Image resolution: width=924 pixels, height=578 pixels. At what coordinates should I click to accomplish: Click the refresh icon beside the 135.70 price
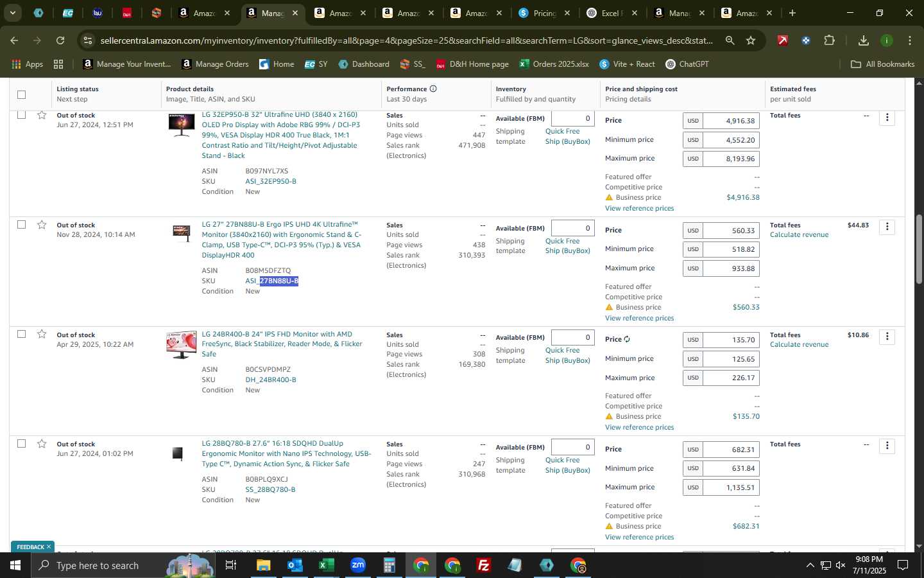coord(627,339)
